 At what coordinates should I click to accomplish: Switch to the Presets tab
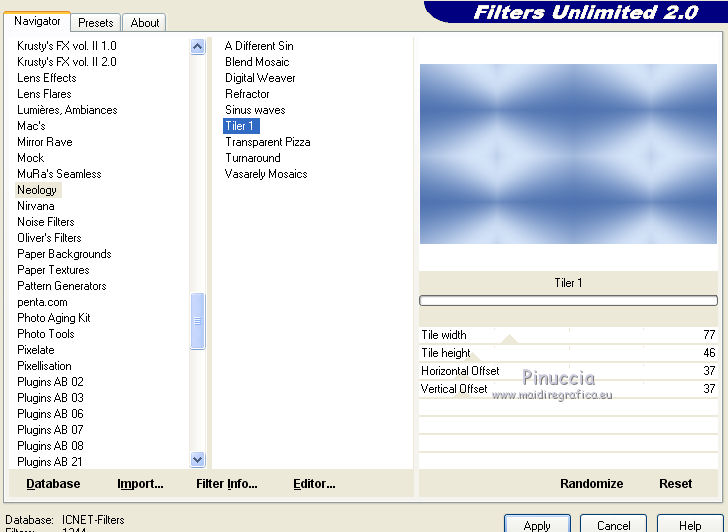coord(96,23)
